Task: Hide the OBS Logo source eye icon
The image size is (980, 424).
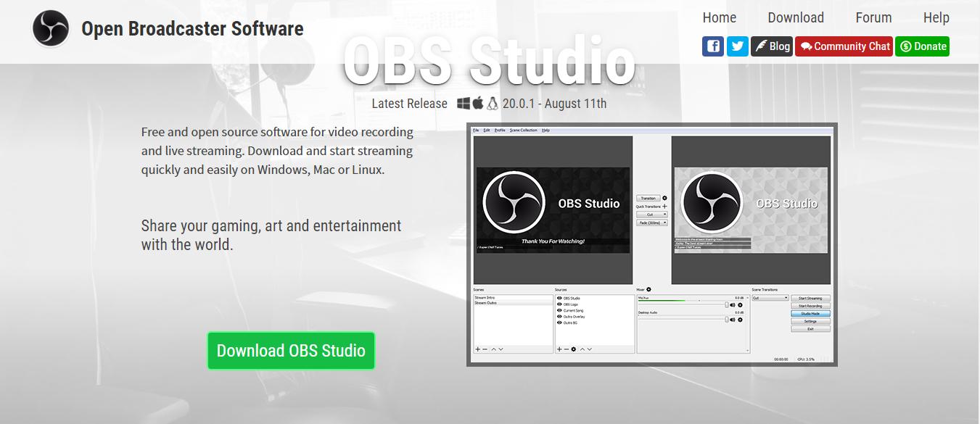Action: coord(559,304)
